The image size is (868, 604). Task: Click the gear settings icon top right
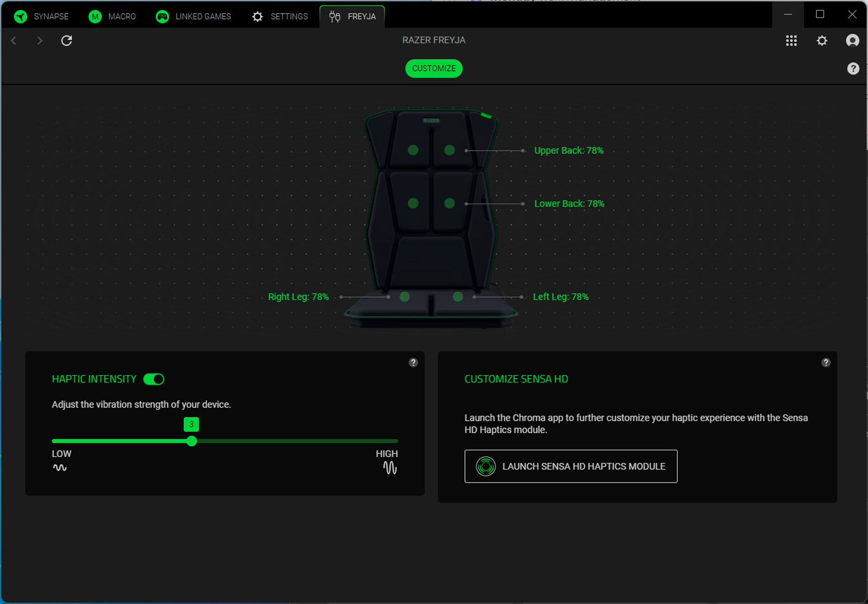(x=822, y=40)
